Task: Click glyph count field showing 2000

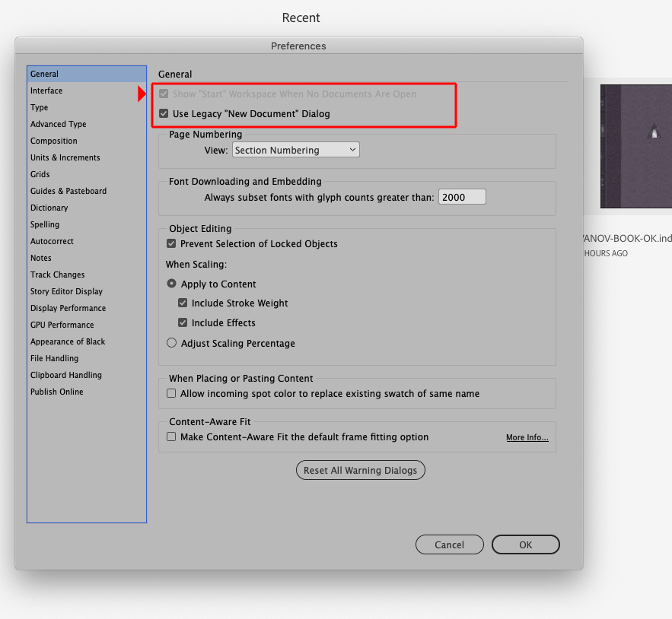Action: click(462, 197)
